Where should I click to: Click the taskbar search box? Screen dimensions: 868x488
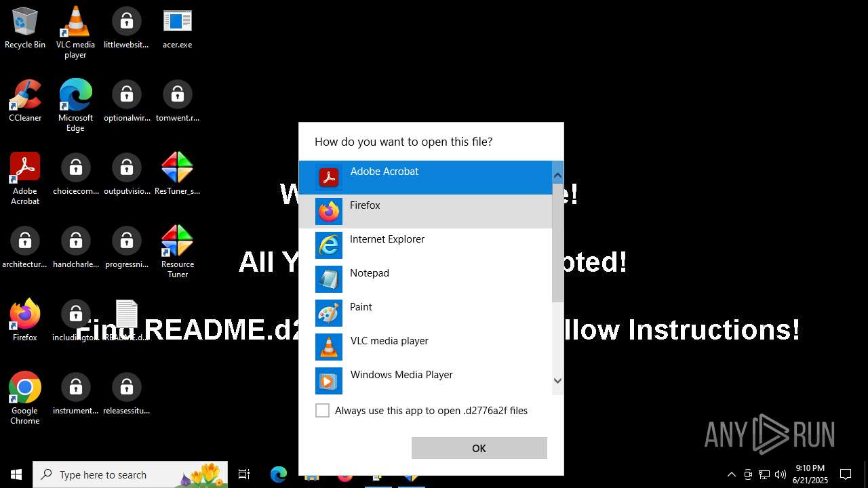click(x=130, y=474)
